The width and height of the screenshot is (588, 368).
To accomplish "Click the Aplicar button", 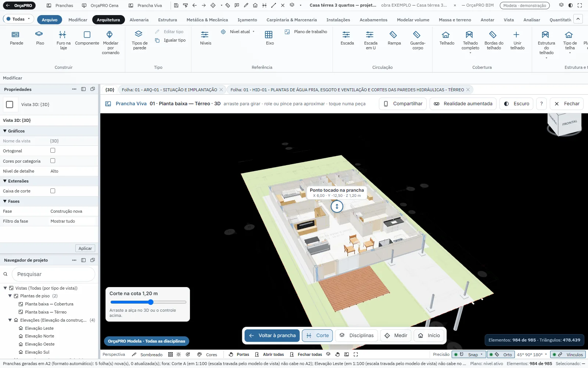I will tap(85, 248).
